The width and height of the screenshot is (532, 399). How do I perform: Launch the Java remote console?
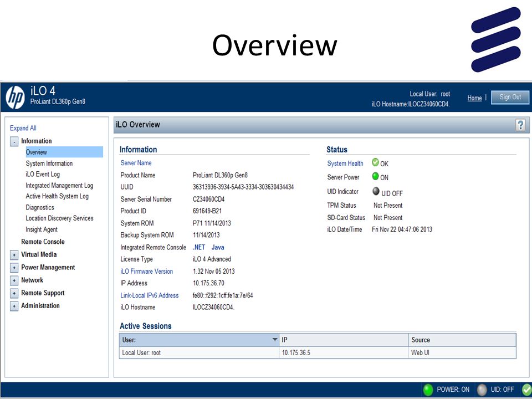click(218, 247)
